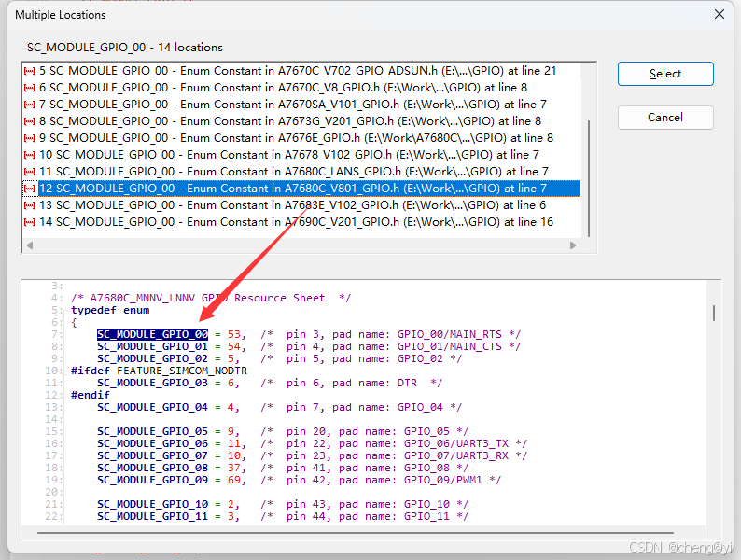Click right arrow of list horizontal scrollbar

point(573,245)
